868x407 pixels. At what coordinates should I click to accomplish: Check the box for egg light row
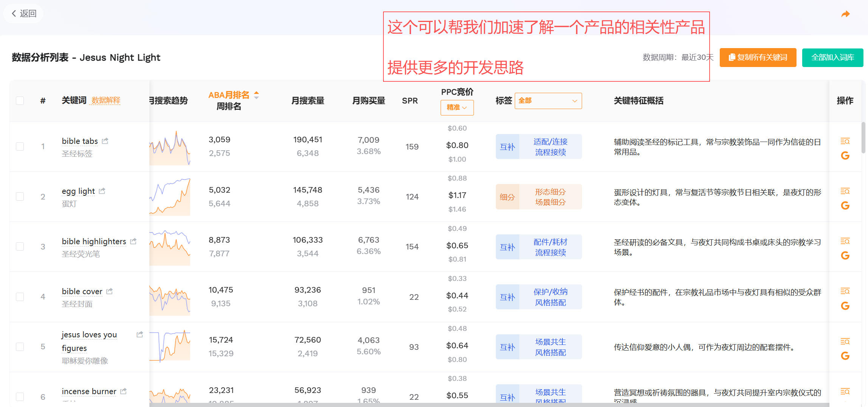pos(20,196)
